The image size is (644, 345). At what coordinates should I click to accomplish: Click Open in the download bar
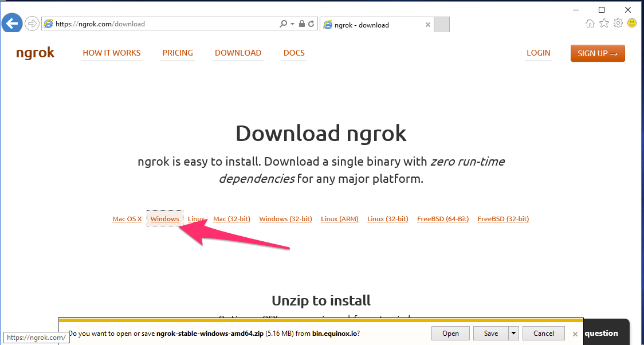point(450,334)
